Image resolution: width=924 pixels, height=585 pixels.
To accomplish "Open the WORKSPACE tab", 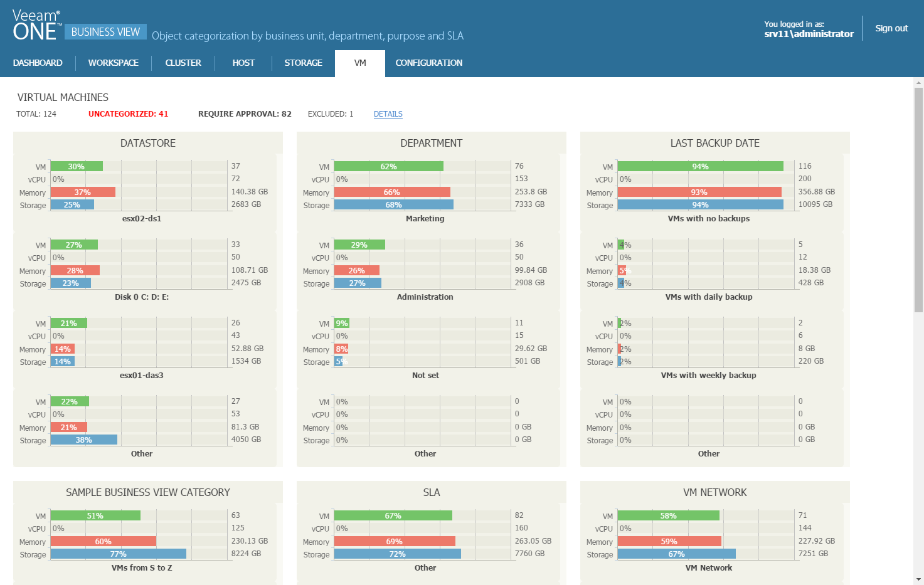I will (x=114, y=63).
